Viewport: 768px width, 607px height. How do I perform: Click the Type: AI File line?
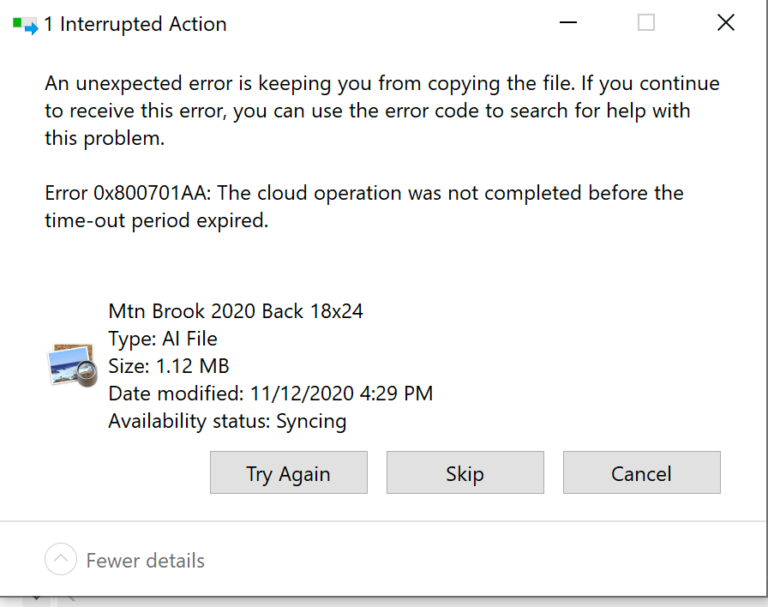point(162,338)
